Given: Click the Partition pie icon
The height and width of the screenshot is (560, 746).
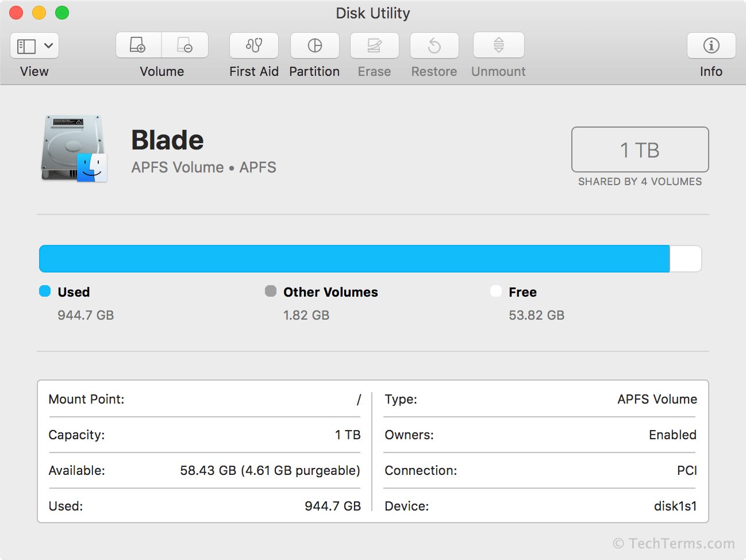Looking at the screenshot, I should (315, 45).
